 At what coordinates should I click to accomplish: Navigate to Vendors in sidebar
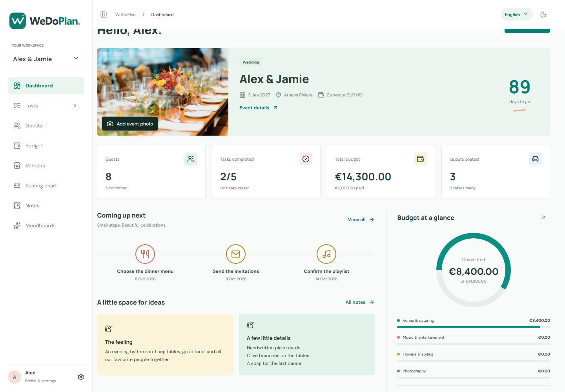(x=46, y=165)
